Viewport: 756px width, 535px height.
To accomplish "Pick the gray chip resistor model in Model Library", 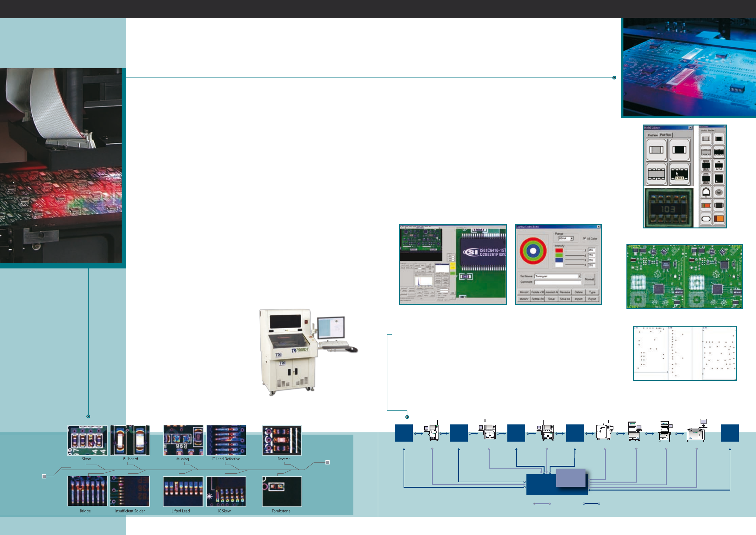I will click(x=656, y=150).
